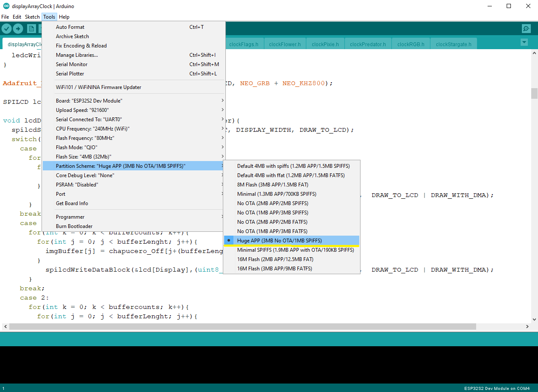Expand the Port submenu
Image resolution: width=538 pixels, height=392 pixels.
133,194
